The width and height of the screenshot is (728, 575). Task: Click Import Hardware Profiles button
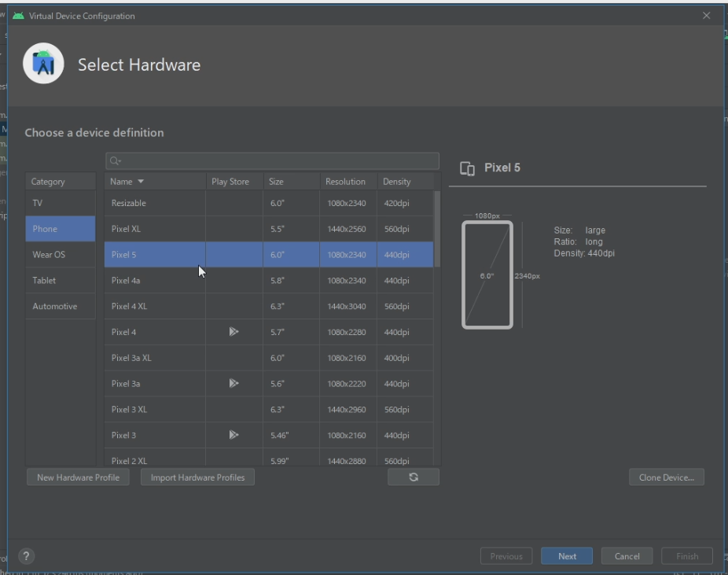pyautogui.click(x=197, y=477)
